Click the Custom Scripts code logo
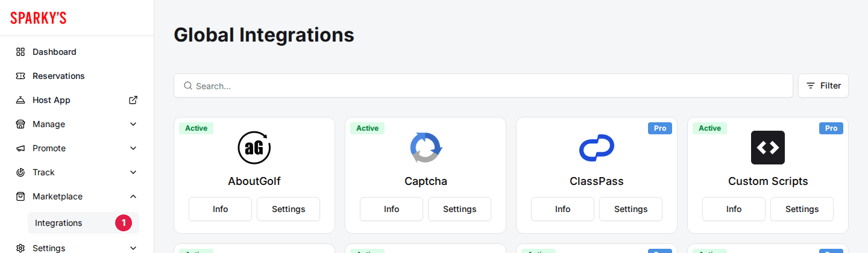 (768, 148)
